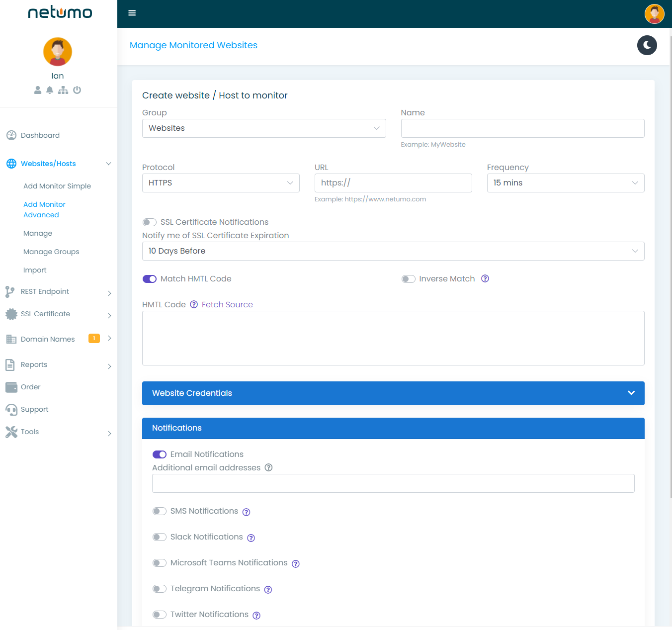Open notifications bell icon under Ian
Image resolution: width=672 pixels, height=630 pixels.
coord(50,90)
